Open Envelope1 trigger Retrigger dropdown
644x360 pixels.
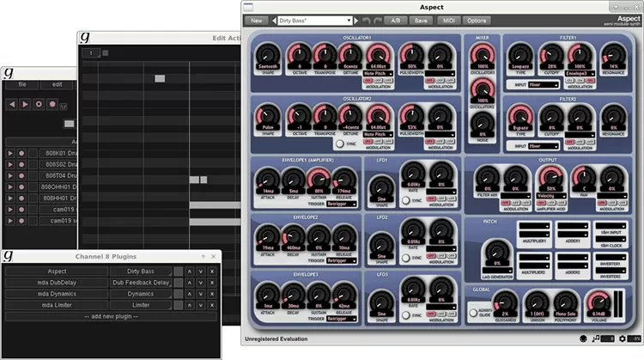(342, 204)
